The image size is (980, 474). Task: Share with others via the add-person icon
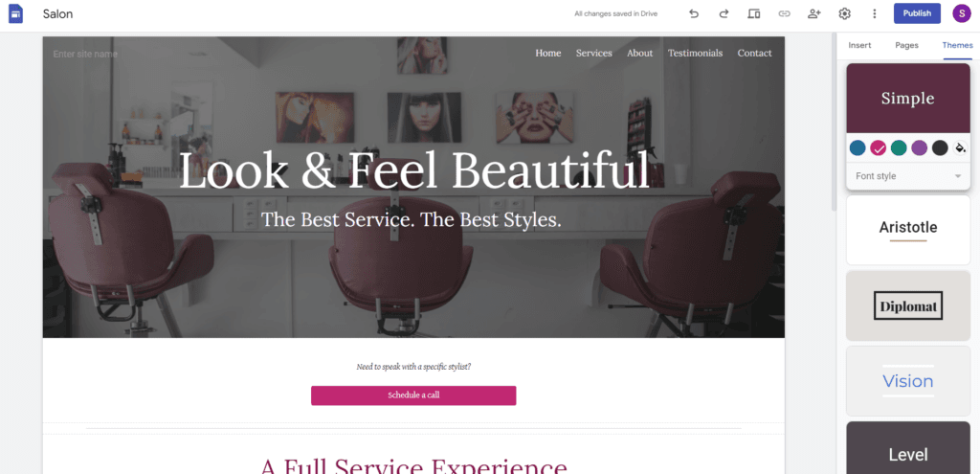pos(813,13)
